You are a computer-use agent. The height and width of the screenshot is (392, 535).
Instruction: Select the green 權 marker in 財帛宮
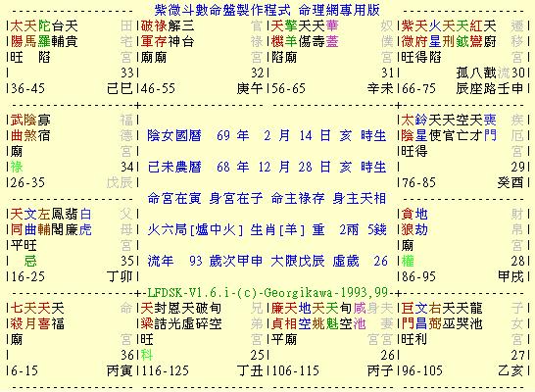(408, 261)
